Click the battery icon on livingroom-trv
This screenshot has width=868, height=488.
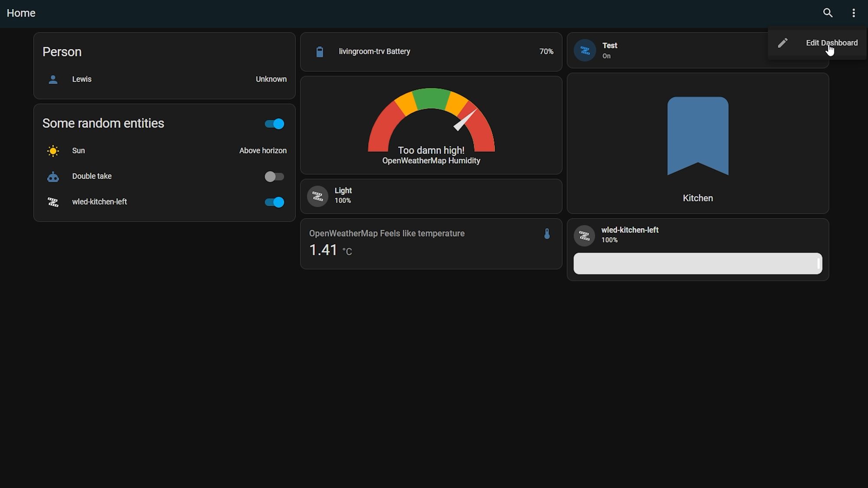(x=319, y=51)
